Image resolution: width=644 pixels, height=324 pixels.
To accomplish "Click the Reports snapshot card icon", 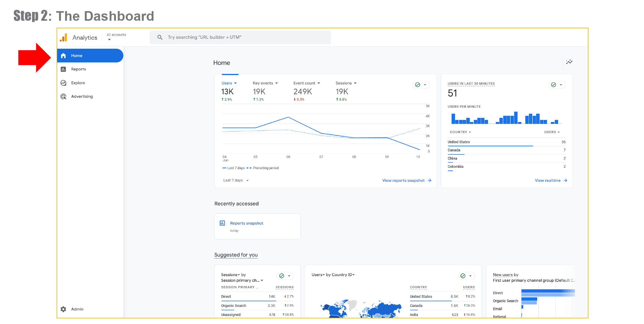I will 222,223.
